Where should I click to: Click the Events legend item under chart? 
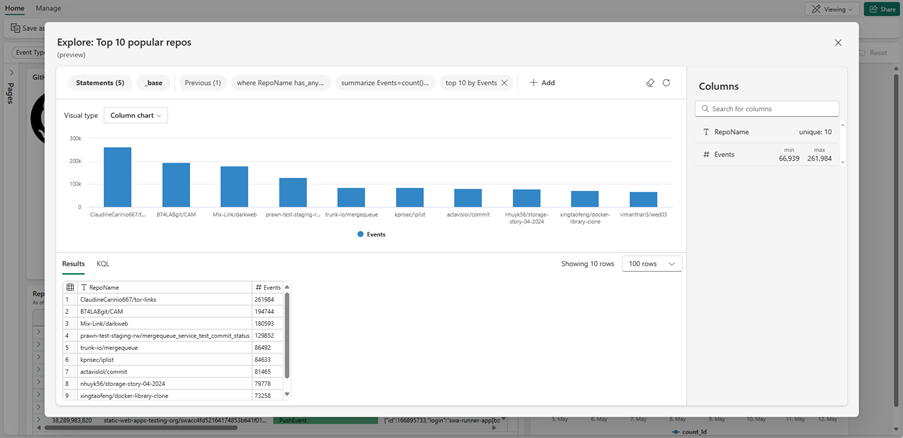tap(371, 234)
